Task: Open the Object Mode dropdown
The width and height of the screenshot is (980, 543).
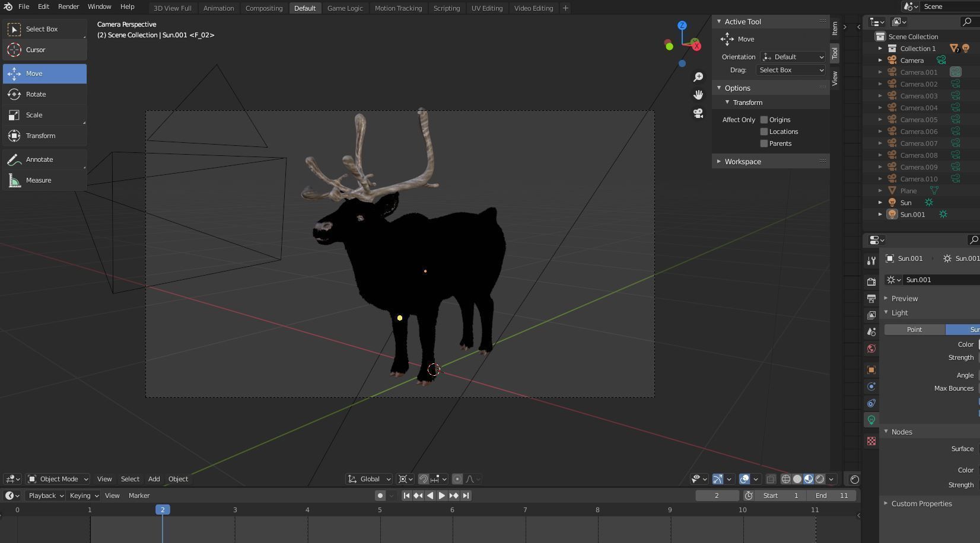Action: pyautogui.click(x=58, y=479)
